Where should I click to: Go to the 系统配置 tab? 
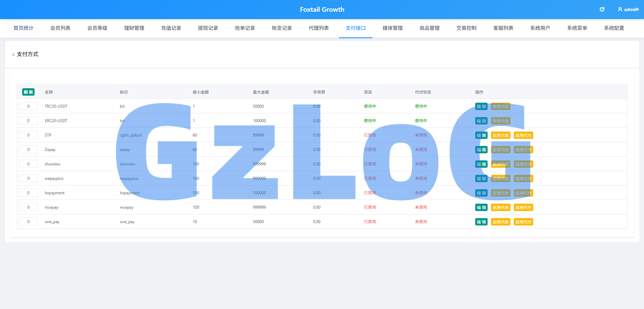point(614,28)
